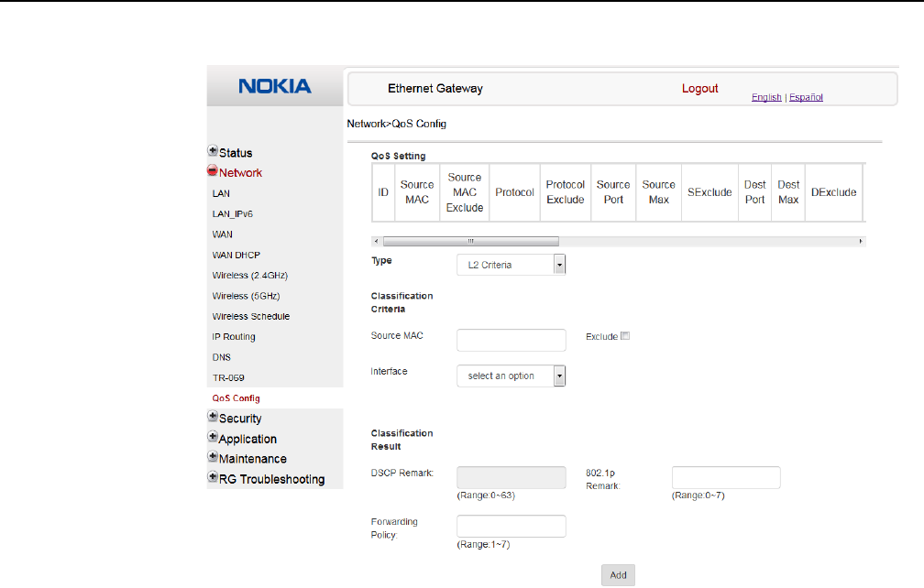
Task: Click the Forwarding Policy input field
Action: [x=511, y=526]
